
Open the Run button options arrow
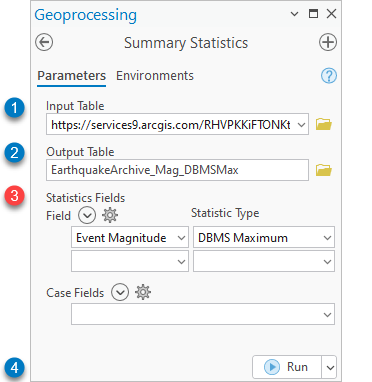[329, 367]
